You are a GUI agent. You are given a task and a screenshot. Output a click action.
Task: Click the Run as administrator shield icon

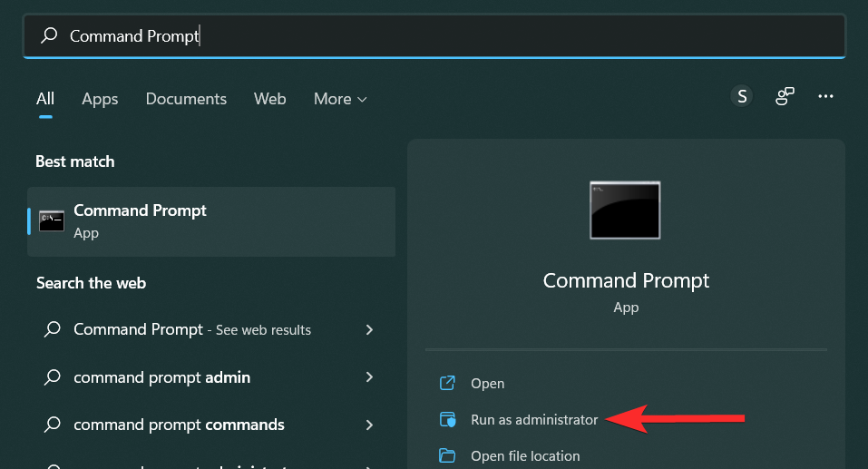tap(447, 420)
